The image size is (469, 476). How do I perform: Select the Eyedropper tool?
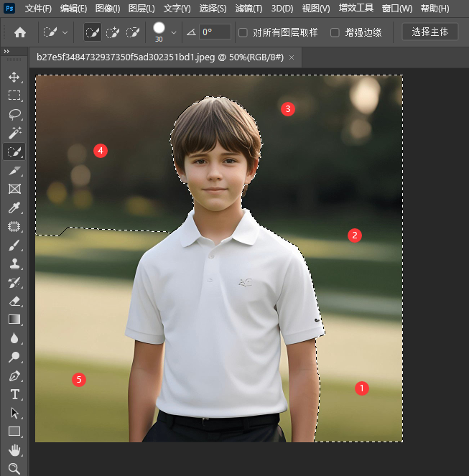[14, 207]
